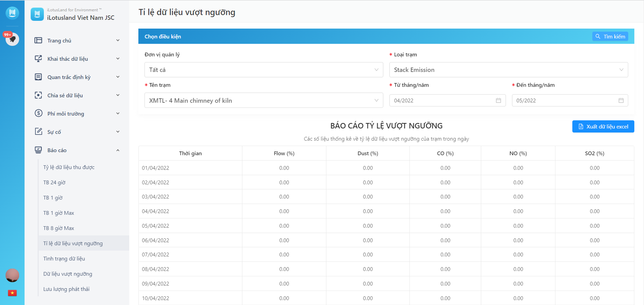Open the user avatar profile

[x=12, y=275]
